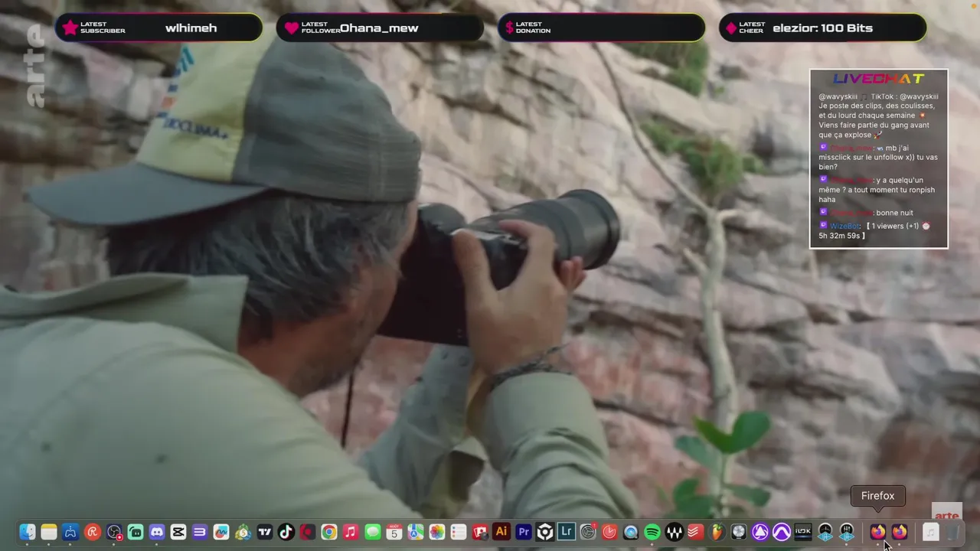This screenshot has width=980, height=551.
Task: Open the Notes app in dock
Action: [x=49, y=532]
